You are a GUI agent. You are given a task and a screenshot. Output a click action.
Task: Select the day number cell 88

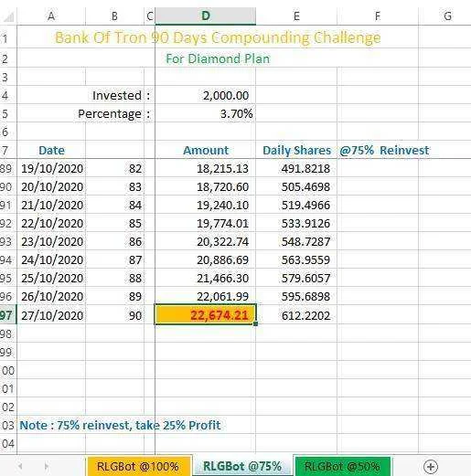[x=114, y=278]
